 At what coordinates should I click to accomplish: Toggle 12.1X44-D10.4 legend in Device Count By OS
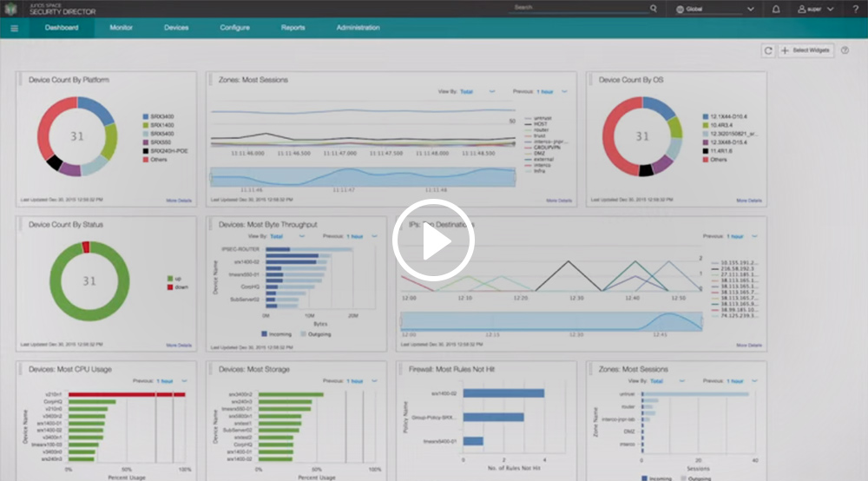pos(725,117)
